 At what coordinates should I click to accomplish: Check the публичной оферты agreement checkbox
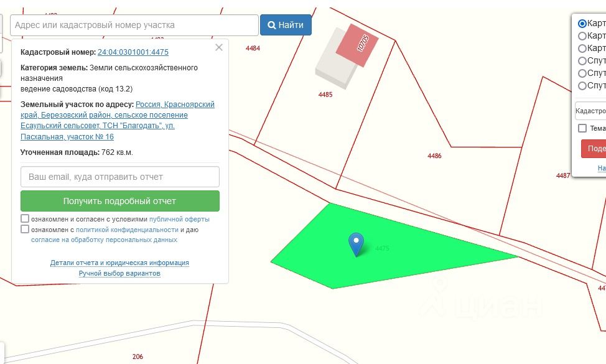(25, 218)
